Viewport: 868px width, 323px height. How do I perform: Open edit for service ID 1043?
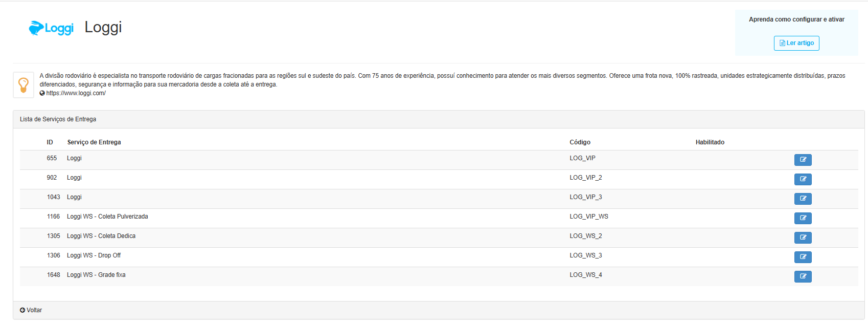point(803,199)
